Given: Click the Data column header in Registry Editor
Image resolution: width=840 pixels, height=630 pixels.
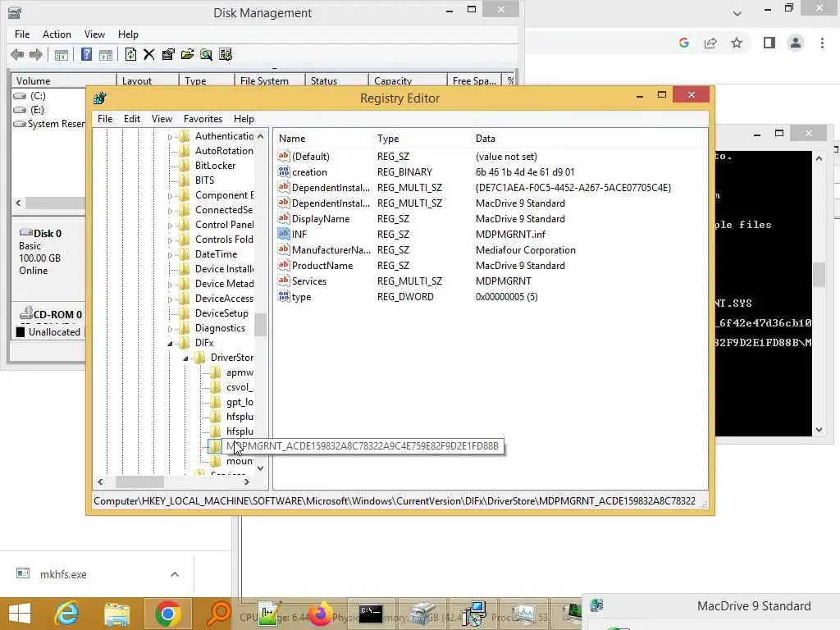Looking at the screenshot, I should (x=589, y=138).
